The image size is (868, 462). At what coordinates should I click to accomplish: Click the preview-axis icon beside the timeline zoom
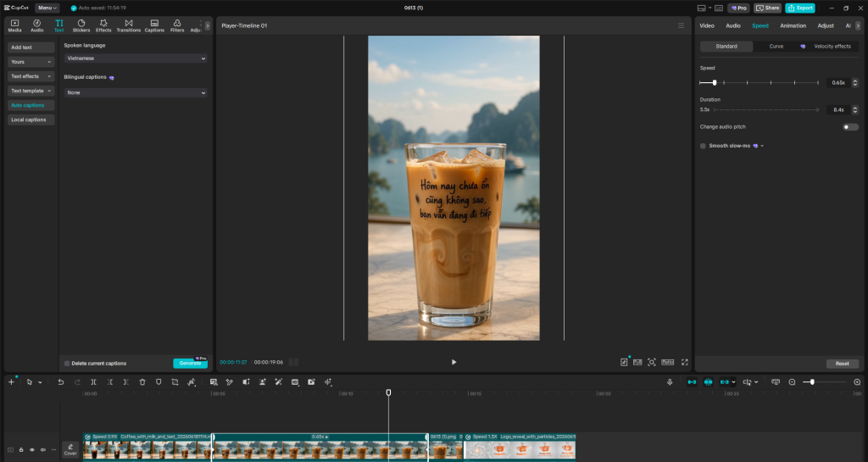point(776,381)
